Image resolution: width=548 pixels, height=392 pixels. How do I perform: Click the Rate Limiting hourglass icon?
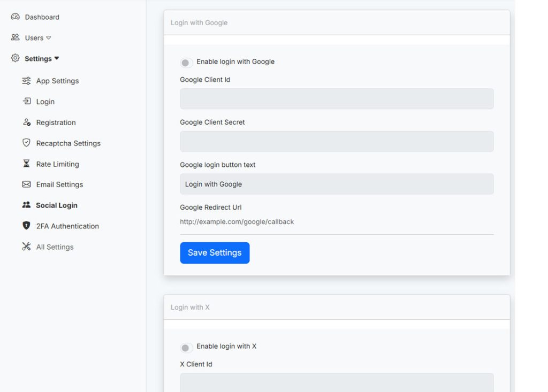pyautogui.click(x=26, y=164)
